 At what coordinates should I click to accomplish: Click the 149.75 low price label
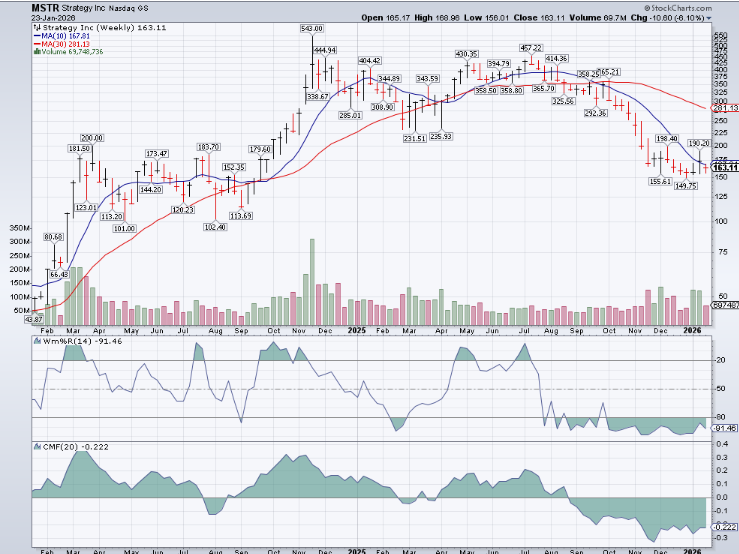(x=685, y=185)
